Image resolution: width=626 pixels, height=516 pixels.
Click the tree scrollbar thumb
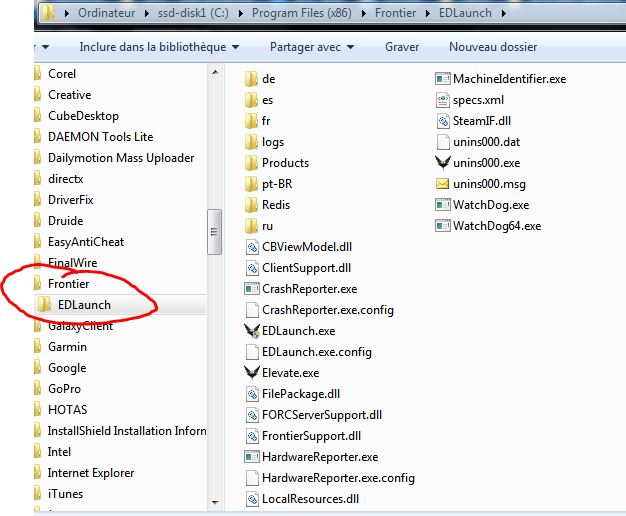214,232
